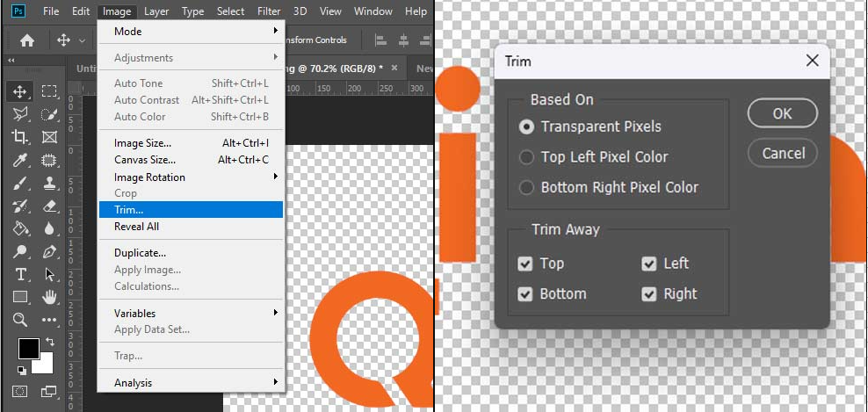The image size is (868, 412).
Task: Choose Duplicate... menu entry
Action: click(191, 253)
